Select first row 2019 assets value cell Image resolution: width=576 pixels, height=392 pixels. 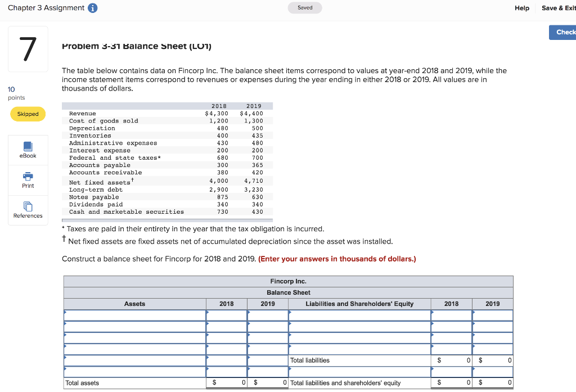(268, 315)
